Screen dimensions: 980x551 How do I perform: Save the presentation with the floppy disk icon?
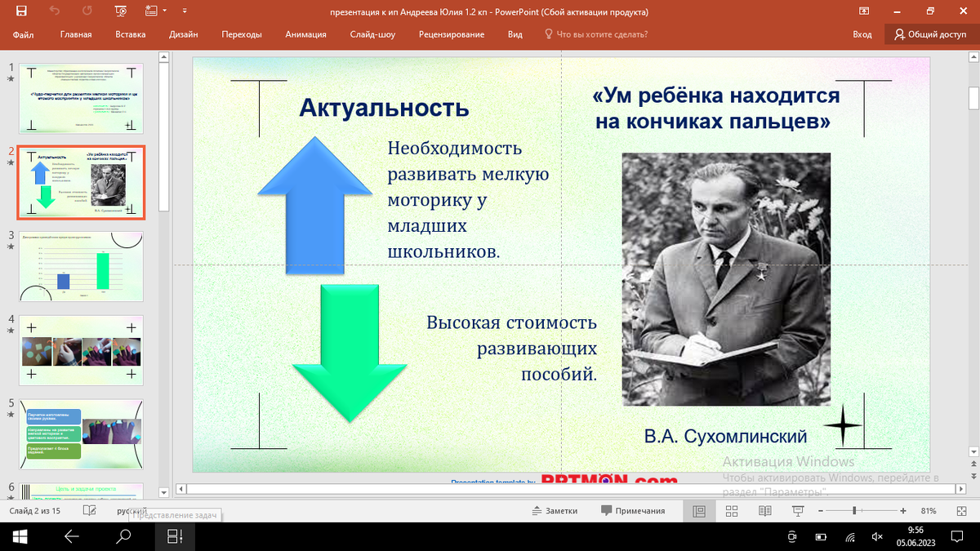(20, 11)
